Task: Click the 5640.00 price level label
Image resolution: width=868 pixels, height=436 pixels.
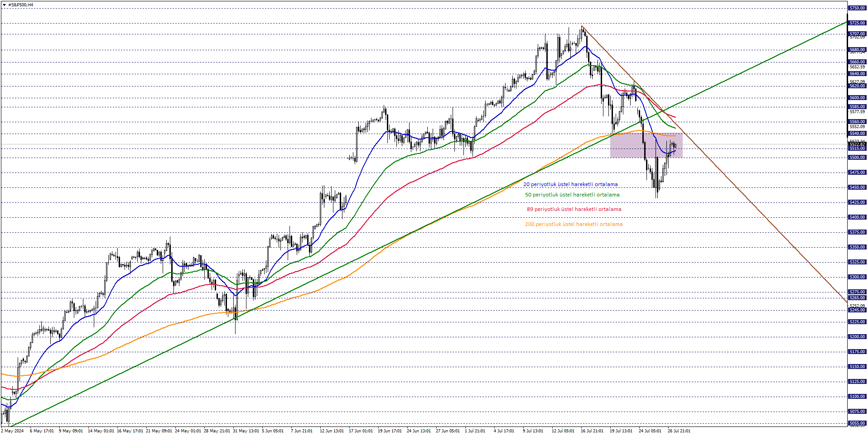Action: [857, 74]
